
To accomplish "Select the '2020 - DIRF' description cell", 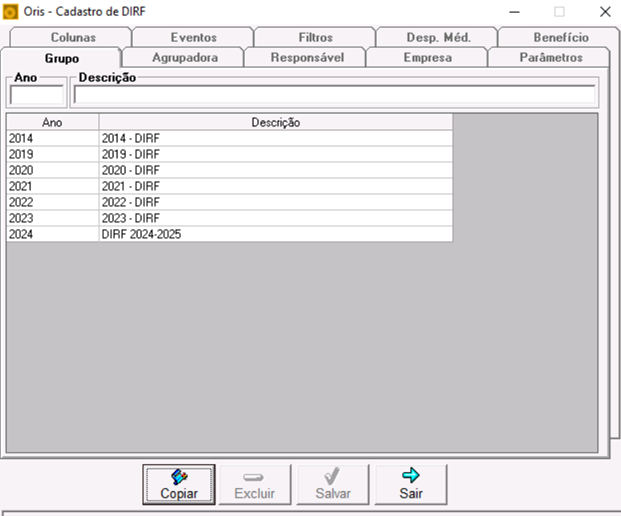I will pos(276,170).
